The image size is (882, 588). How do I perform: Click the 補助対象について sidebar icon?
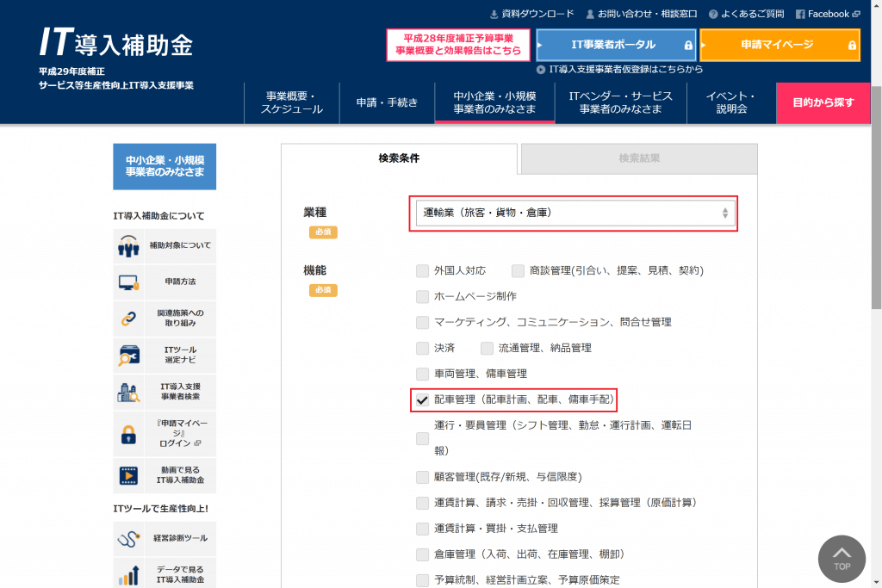[128, 246]
